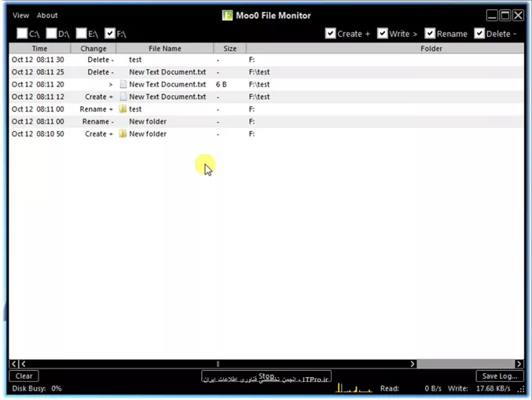Click the folder icon of Create New folder row
The height and width of the screenshot is (400, 532).
pos(123,134)
